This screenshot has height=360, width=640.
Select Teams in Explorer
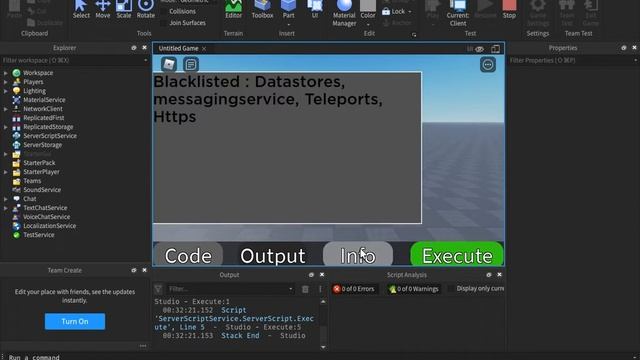(x=32, y=181)
